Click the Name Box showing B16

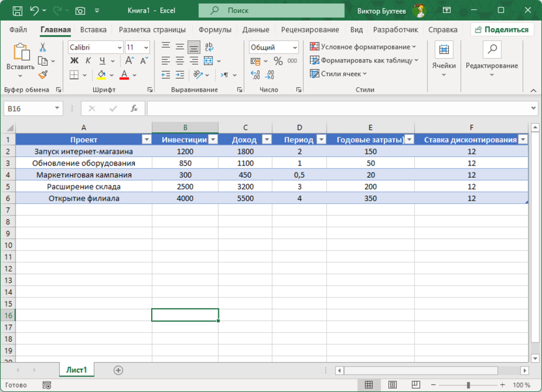pyautogui.click(x=29, y=109)
